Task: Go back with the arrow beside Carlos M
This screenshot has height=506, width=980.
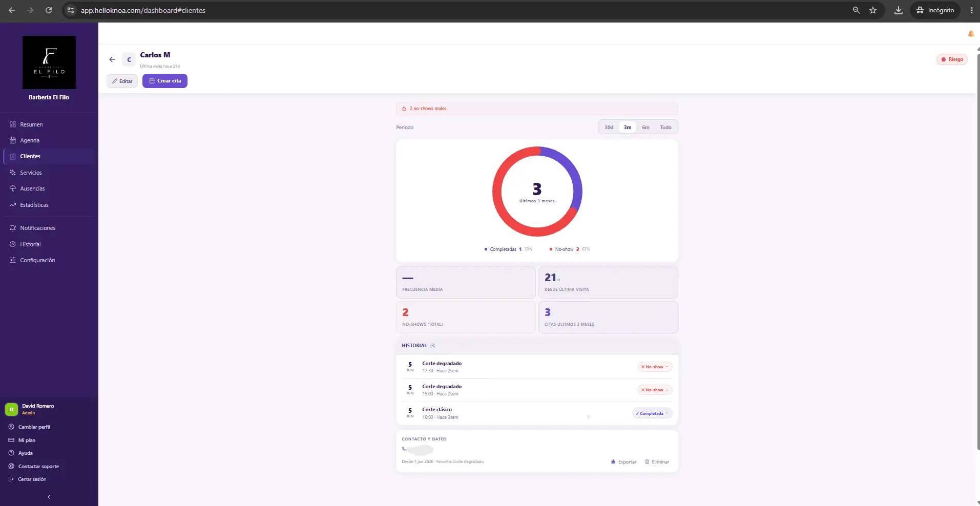Action: (x=112, y=59)
